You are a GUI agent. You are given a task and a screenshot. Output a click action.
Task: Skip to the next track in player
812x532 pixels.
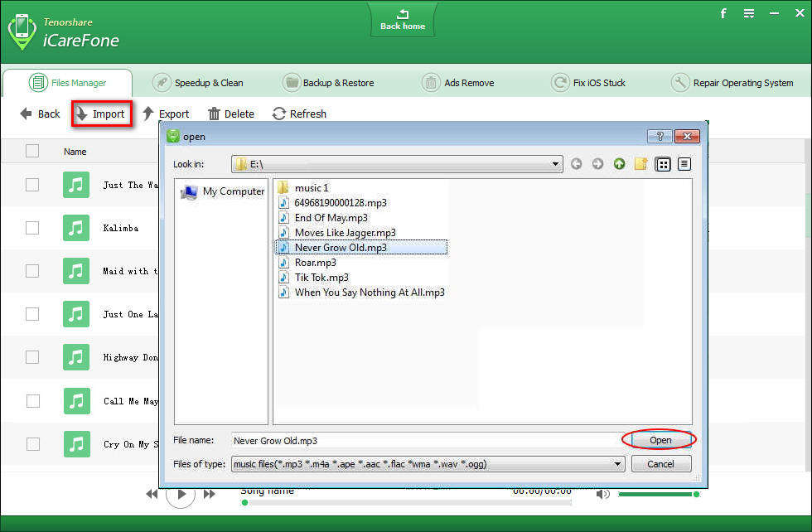pos(209,494)
